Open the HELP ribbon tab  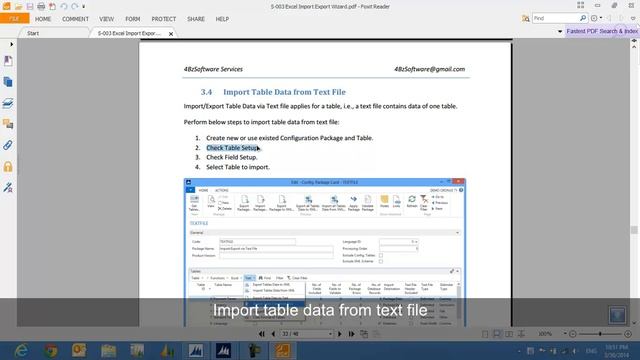pyautogui.click(x=222, y=19)
